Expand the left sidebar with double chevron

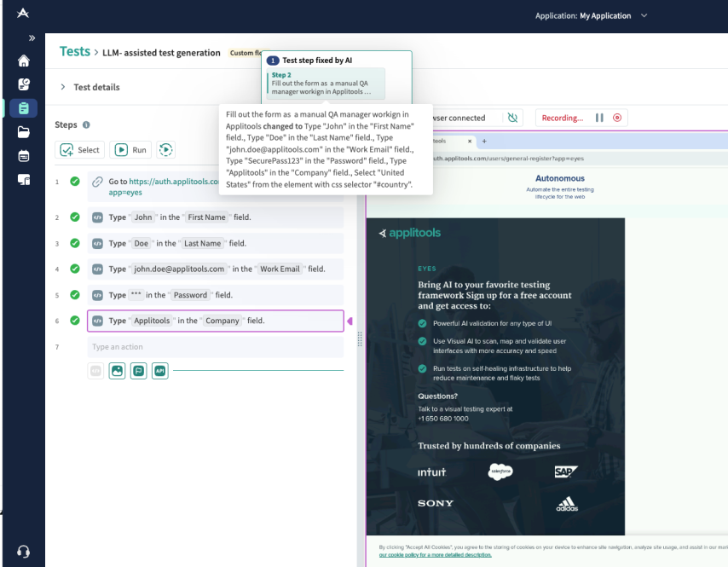pyautogui.click(x=32, y=38)
